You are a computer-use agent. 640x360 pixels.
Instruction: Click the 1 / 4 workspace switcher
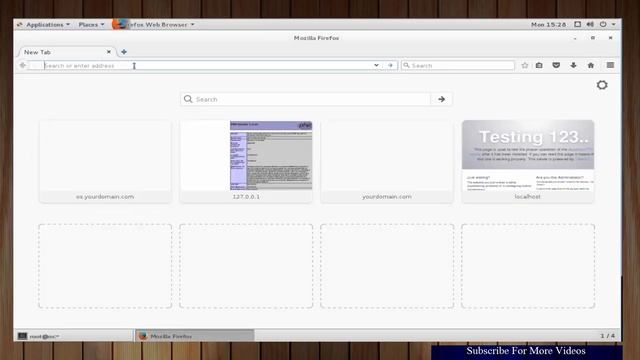[607, 336]
